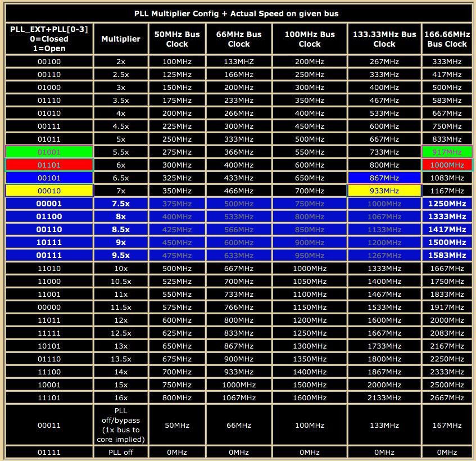Select the '133.33MHz Bus Clock' header cell

[384, 39]
